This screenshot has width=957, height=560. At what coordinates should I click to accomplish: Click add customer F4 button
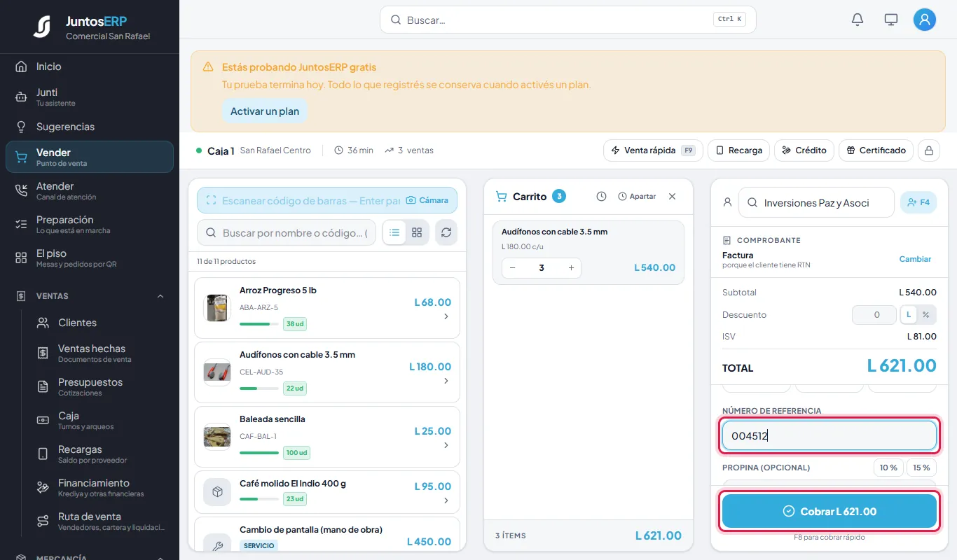pyautogui.click(x=918, y=202)
